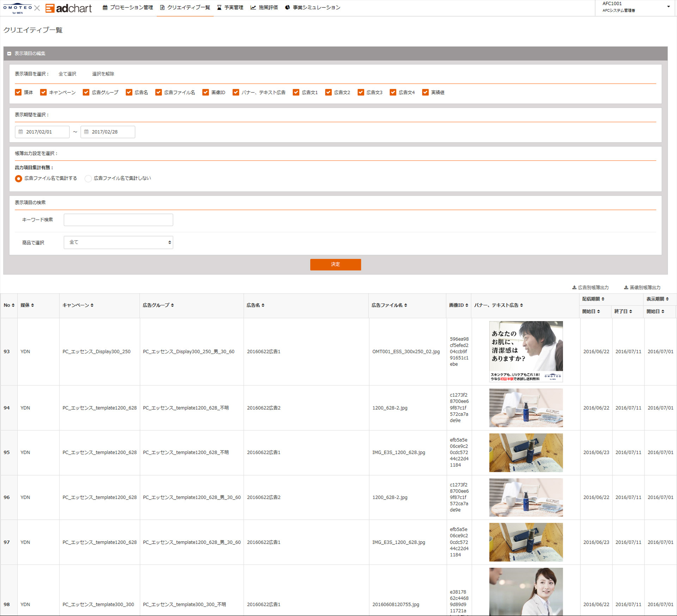The image size is (677, 616).
Task: Sort by the キャンペーン column arrows
Action: pos(92,306)
